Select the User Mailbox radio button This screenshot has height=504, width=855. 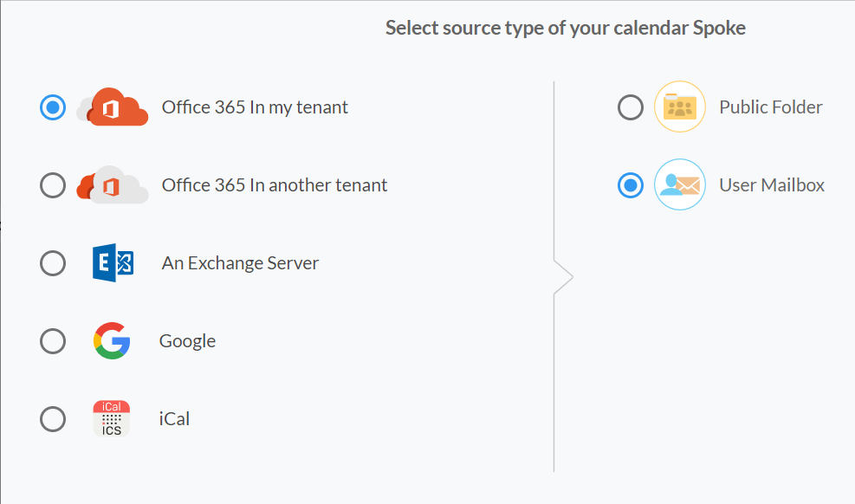(631, 185)
